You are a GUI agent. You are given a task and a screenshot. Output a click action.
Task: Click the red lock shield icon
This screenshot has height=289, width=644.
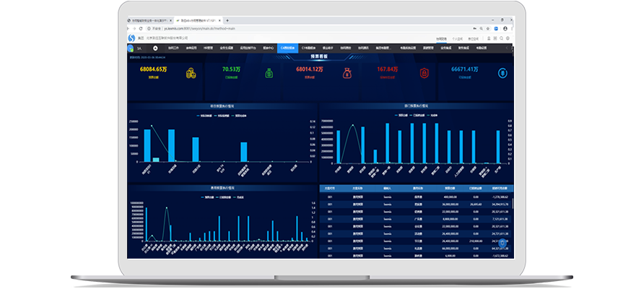pyautogui.click(x=425, y=72)
